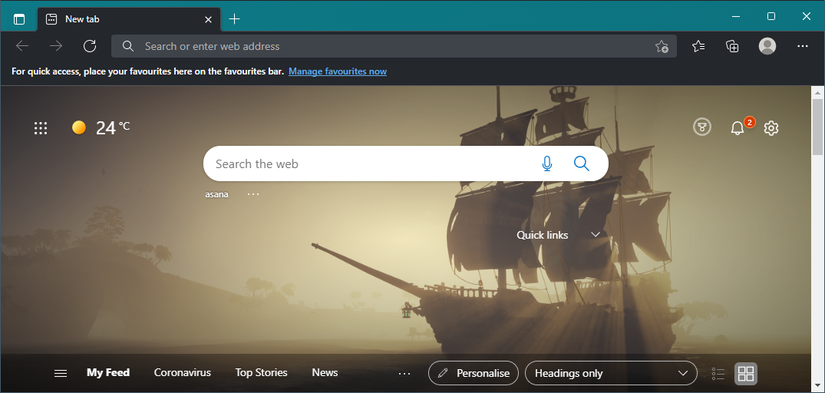Start voice search with microphone
The image size is (825, 393).
click(x=547, y=164)
